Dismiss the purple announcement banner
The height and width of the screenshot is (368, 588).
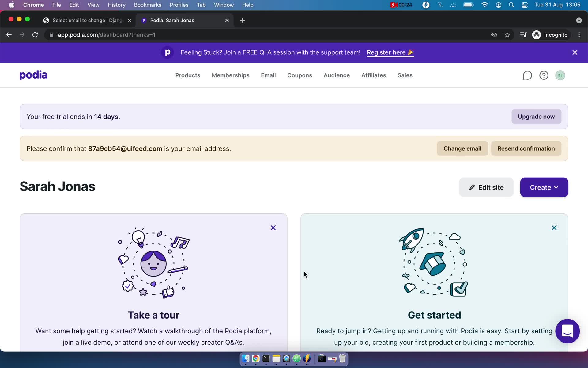click(x=575, y=52)
